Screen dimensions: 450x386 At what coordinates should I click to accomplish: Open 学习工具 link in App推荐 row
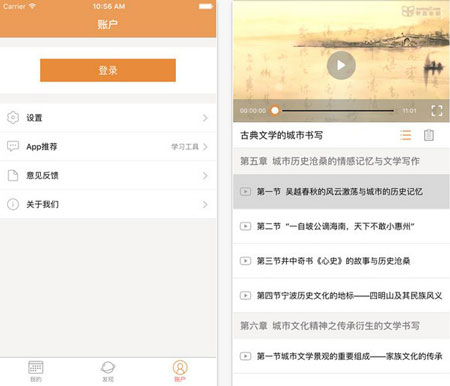(x=185, y=147)
